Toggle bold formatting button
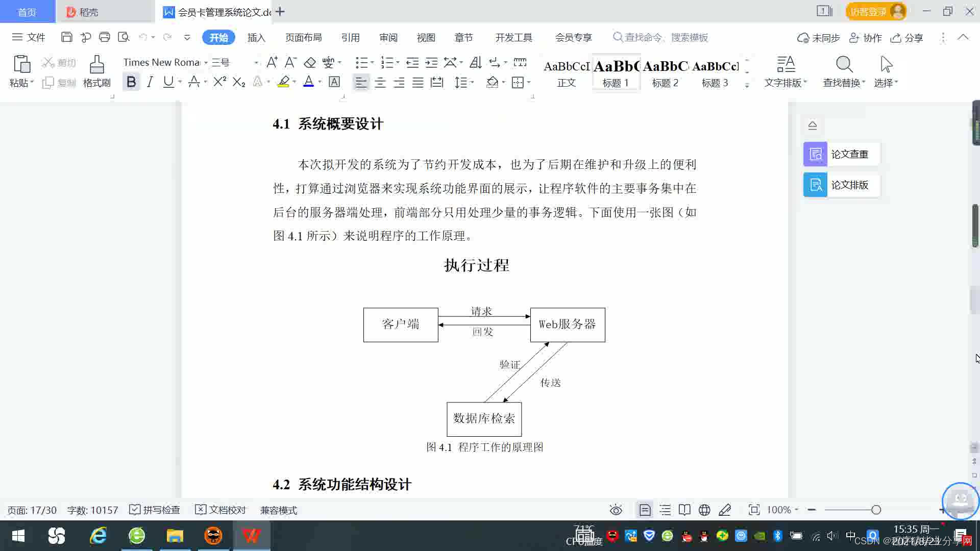 coord(131,82)
